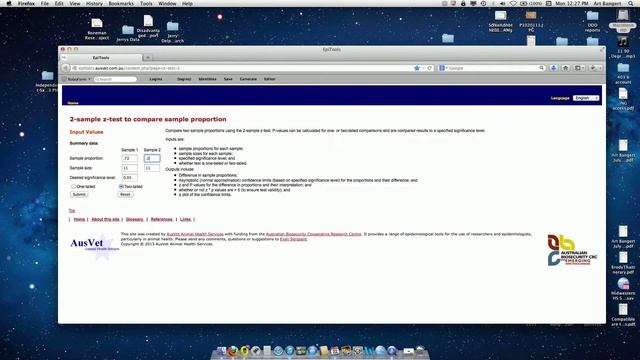
Task: Open the Apple menu
Action: coord(9,3)
